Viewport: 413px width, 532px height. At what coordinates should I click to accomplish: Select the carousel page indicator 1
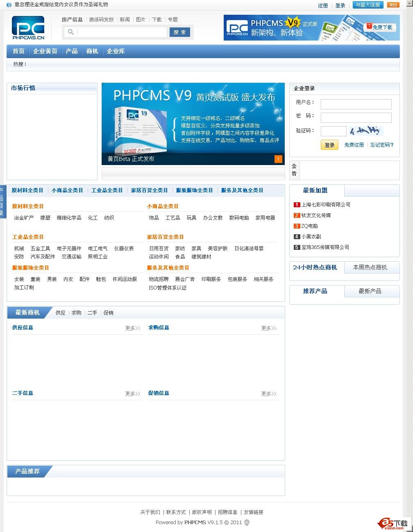click(279, 159)
